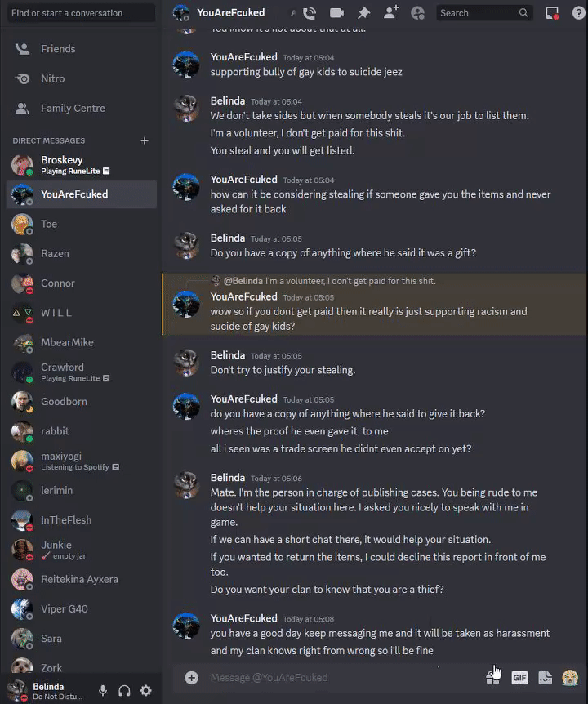This screenshot has width=588, height=704.
Task: Open the Help icon
Action: [578, 13]
